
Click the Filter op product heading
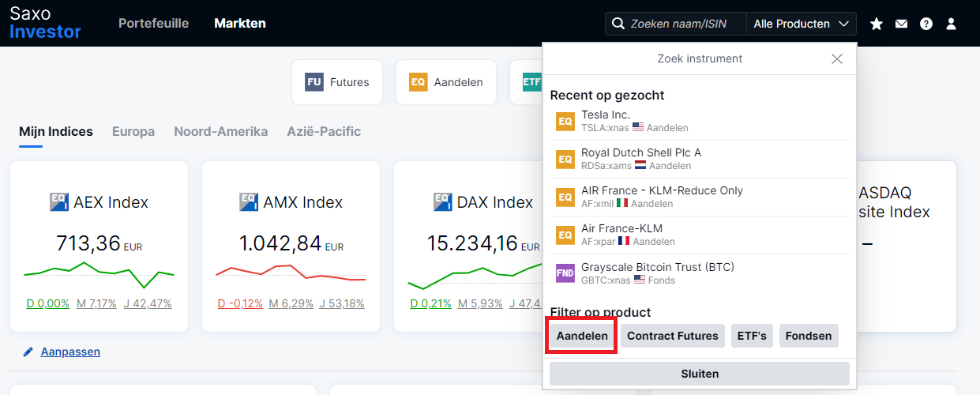tap(600, 312)
